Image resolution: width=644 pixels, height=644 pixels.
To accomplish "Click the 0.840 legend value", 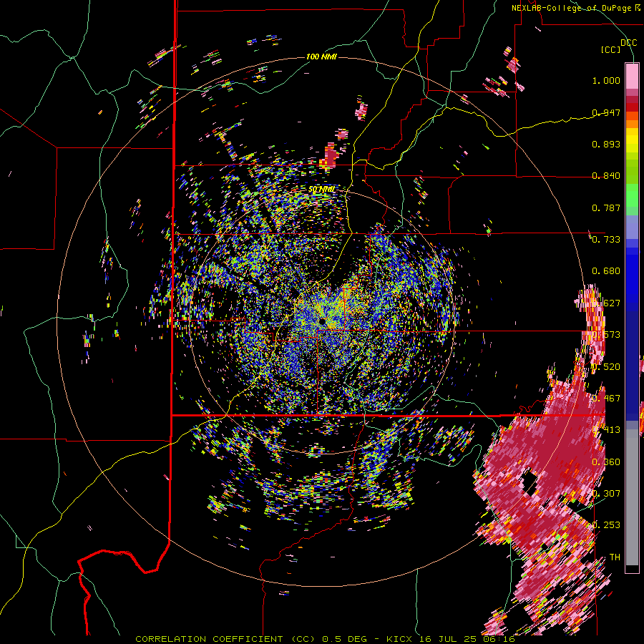I will 606,176.
